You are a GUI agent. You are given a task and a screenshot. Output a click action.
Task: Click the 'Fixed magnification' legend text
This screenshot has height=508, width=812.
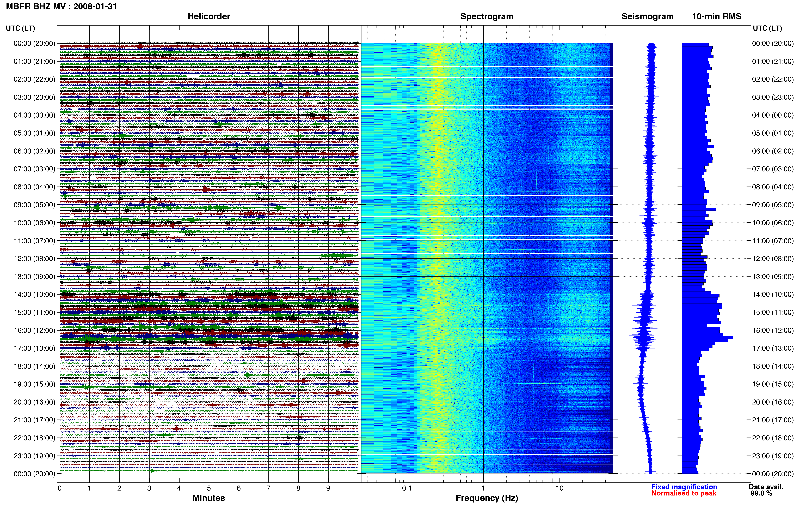684,487
